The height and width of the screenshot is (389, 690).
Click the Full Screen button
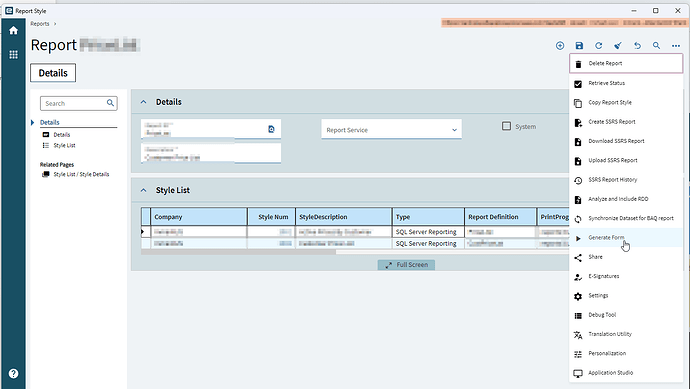click(x=406, y=265)
